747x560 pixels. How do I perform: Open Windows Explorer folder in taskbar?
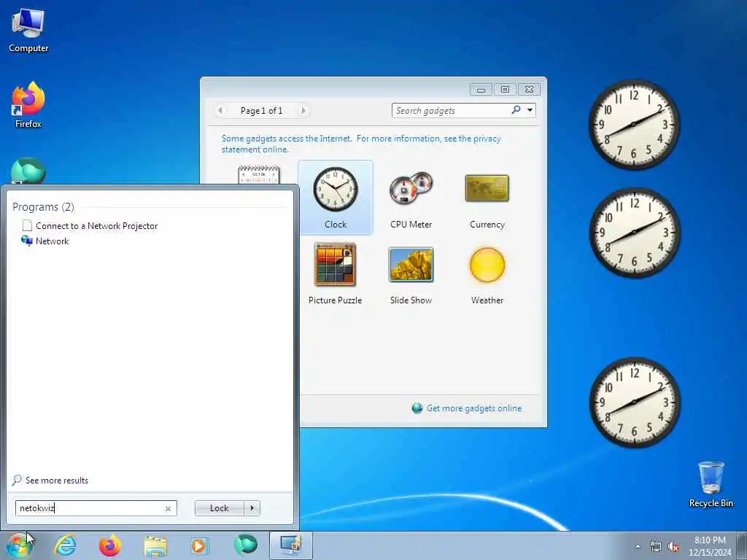point(155,546)
